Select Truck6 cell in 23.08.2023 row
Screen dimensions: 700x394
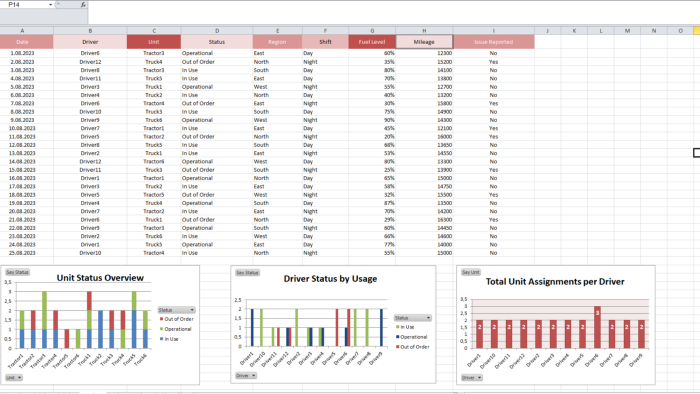click(154, 236)
